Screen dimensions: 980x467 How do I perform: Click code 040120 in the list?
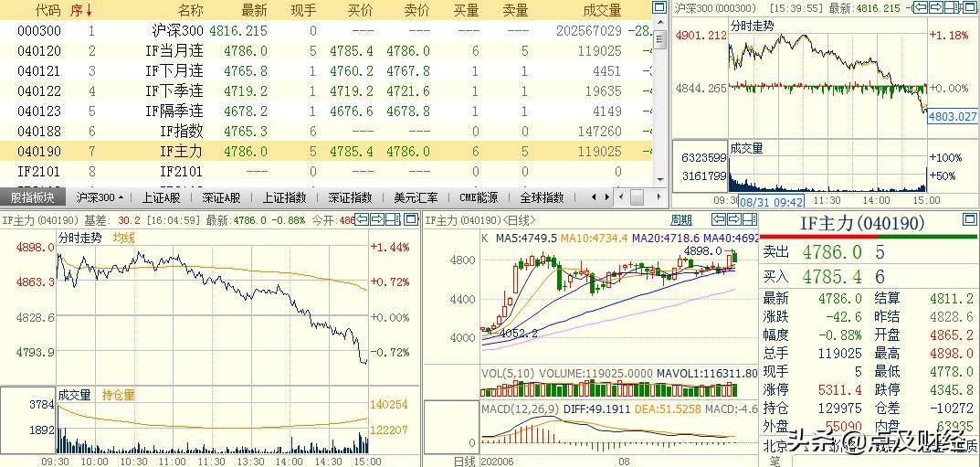(39, 50)
